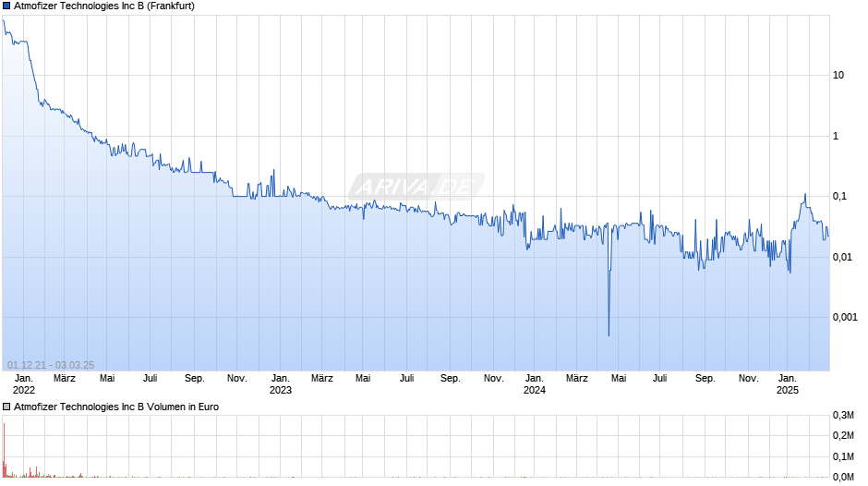This screenshot has width=868, height=486.
Task: Click the price axis label '10'
Action: pyautogui.click(x=838, y=76)
